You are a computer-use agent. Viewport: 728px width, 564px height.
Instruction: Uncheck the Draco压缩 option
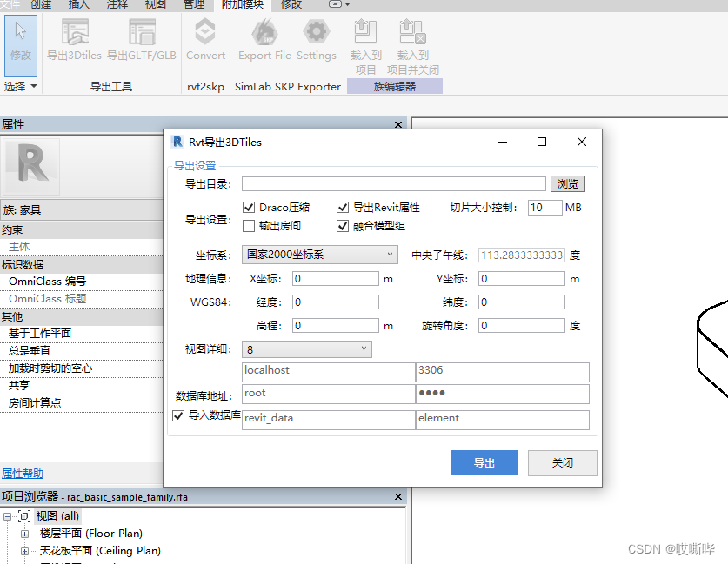249,207
